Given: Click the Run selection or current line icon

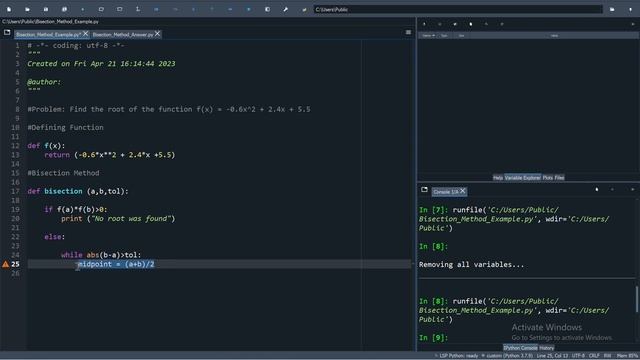Looking at the screenshot, I should pos(138,9).
